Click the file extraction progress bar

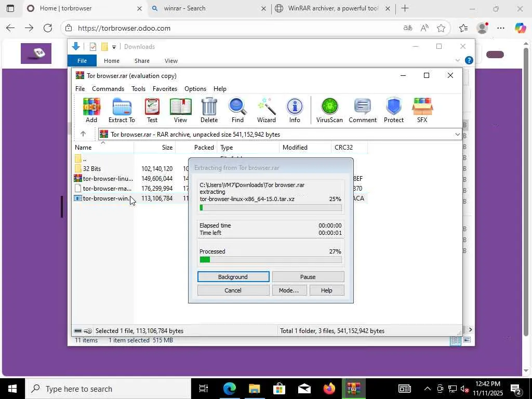[x=271, y=208]
